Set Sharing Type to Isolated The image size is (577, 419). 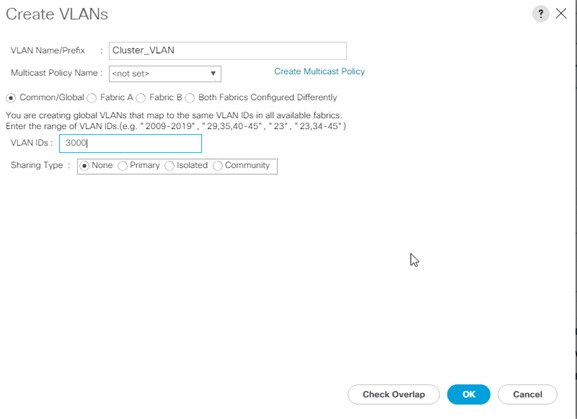pyautogui.click(x=169, y=166)
